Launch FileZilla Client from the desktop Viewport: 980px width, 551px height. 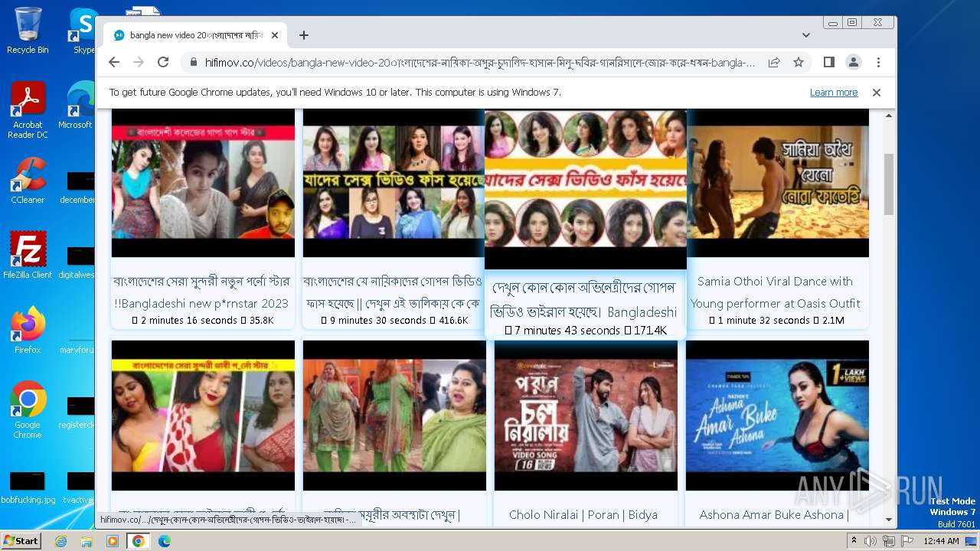click(28, 256)
